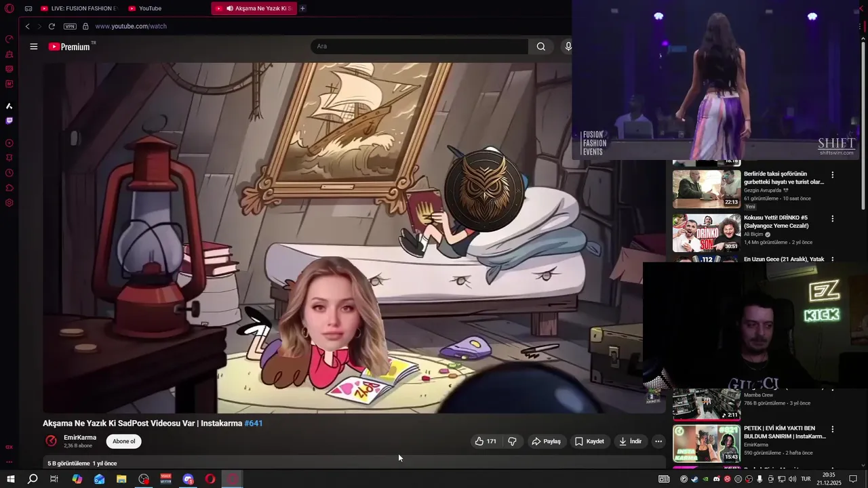Open the #641 hashtag link
Screen dimensions: 868x488
[x=254, y=423]
